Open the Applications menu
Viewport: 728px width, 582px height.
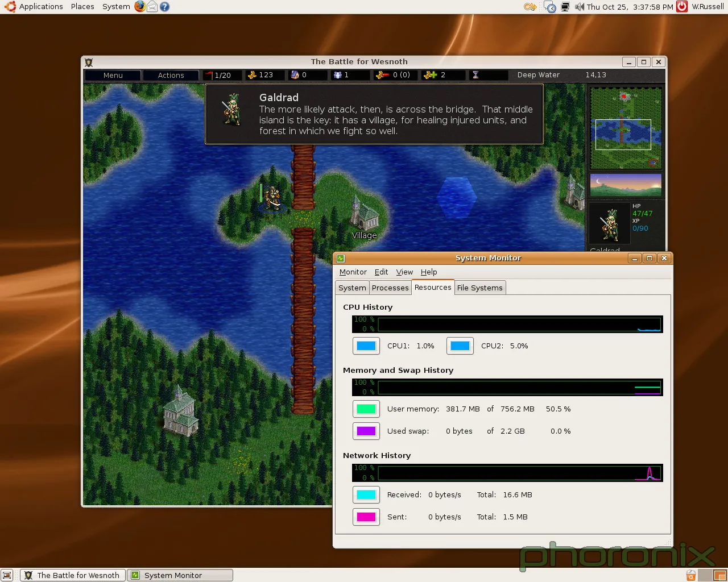pyautogui.click(x=41, y=6)
